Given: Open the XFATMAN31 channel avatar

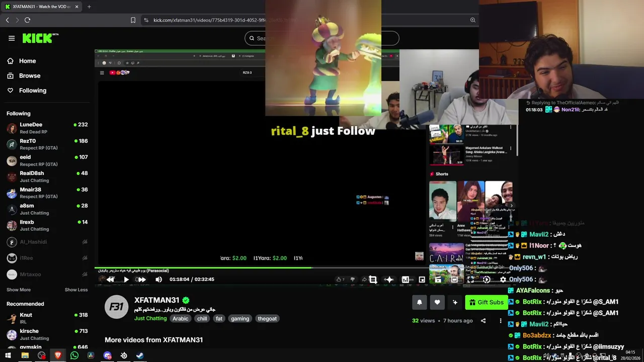Looking at the screenshot, I should click(x=116, y=307).
